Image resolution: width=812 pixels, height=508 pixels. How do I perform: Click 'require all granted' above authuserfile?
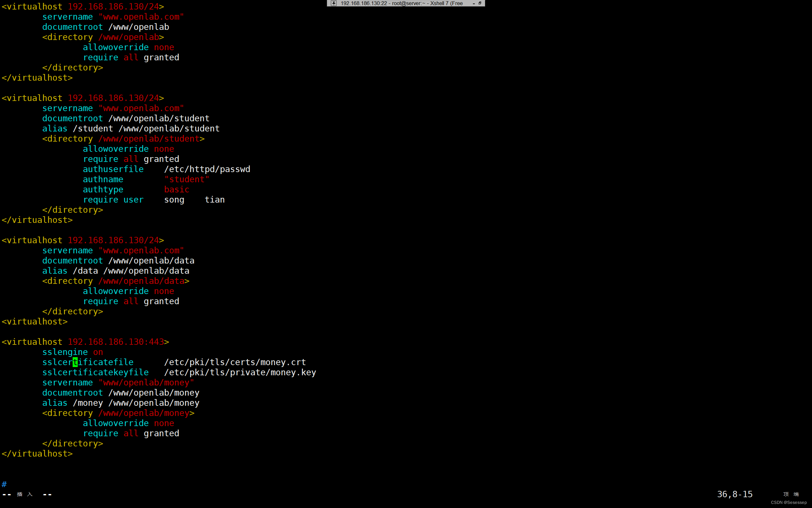click(x=131, y=159)
